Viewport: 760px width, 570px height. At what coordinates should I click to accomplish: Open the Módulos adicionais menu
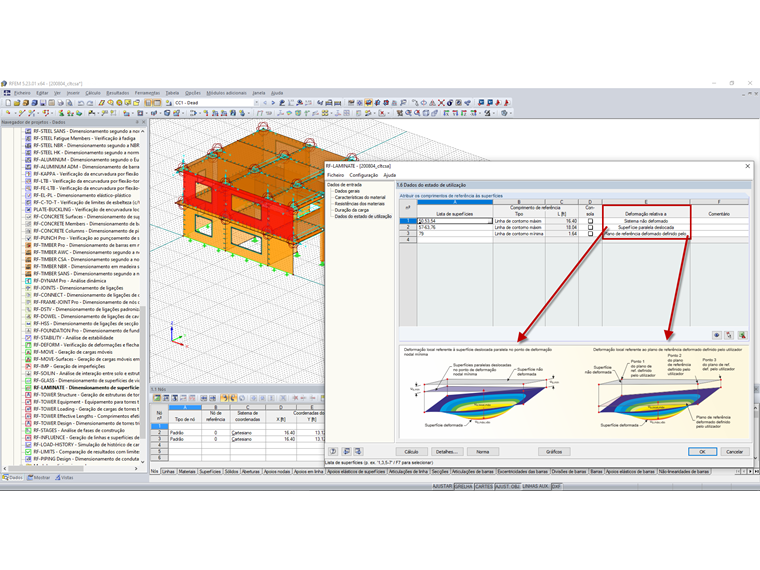click(x=226, y=93)
